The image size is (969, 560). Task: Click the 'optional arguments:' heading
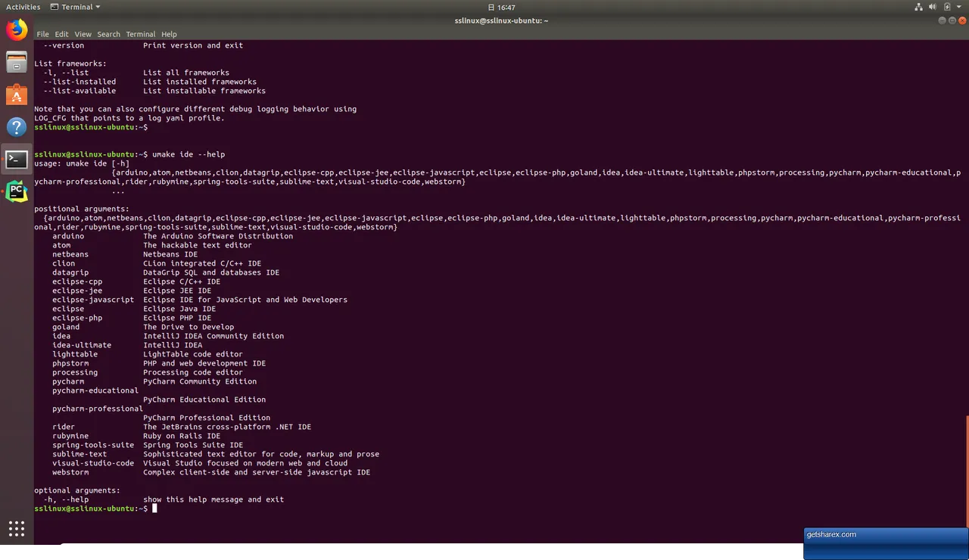click(x=77, y=490)
